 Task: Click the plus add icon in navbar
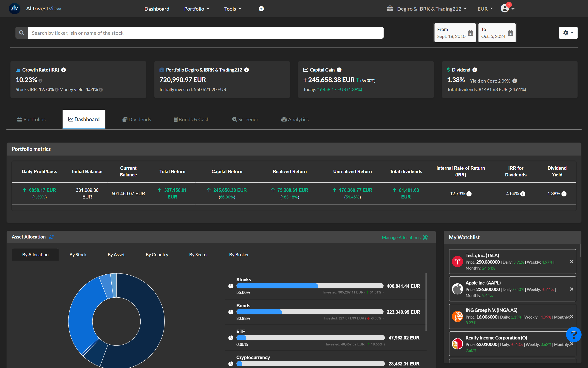pyautogui.click(x=261, y=9)
